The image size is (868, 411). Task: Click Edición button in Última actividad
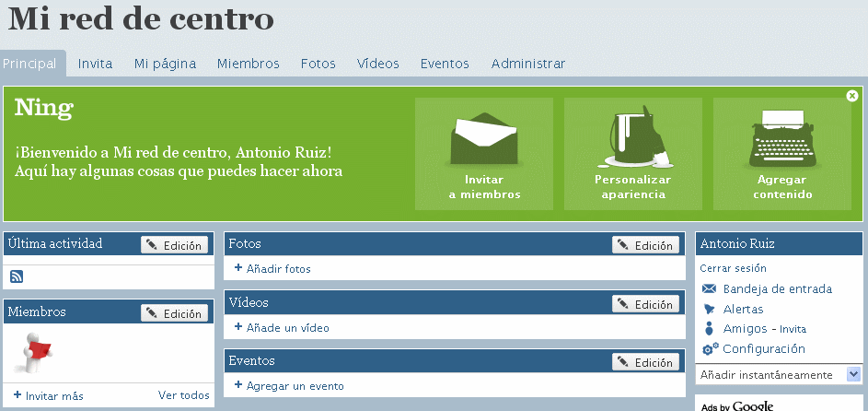(174, 245)
